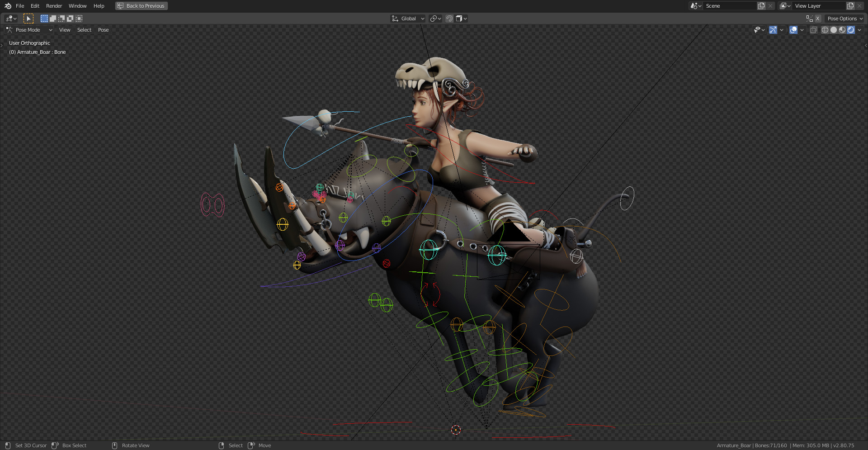Image resolution: width=868 pixels, height=450 pixels.
Task: Open the shading options dropdown arrow
Action: (x=859, y=30)
